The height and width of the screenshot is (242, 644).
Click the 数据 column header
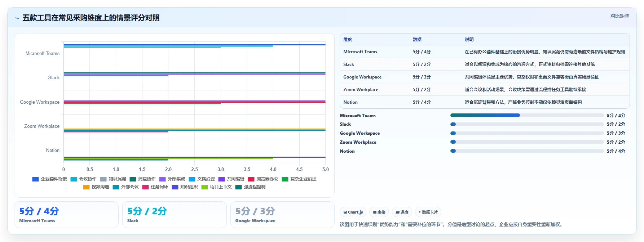[x=417, y=40]
